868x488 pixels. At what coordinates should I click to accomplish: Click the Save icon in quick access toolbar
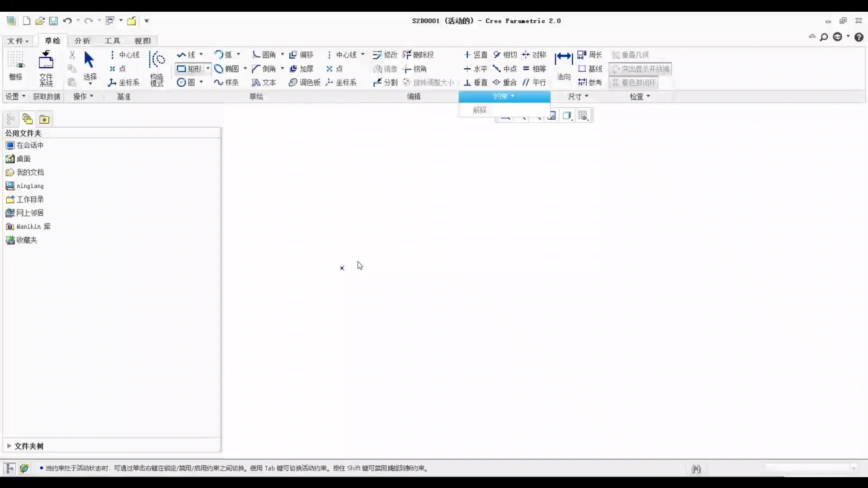[x=53, y=21]
